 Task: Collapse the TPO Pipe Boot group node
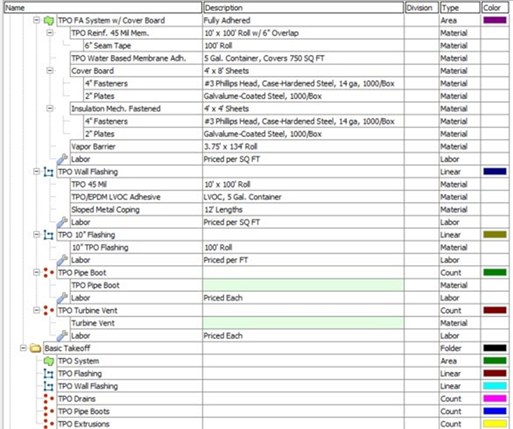[x=36, y=273]
